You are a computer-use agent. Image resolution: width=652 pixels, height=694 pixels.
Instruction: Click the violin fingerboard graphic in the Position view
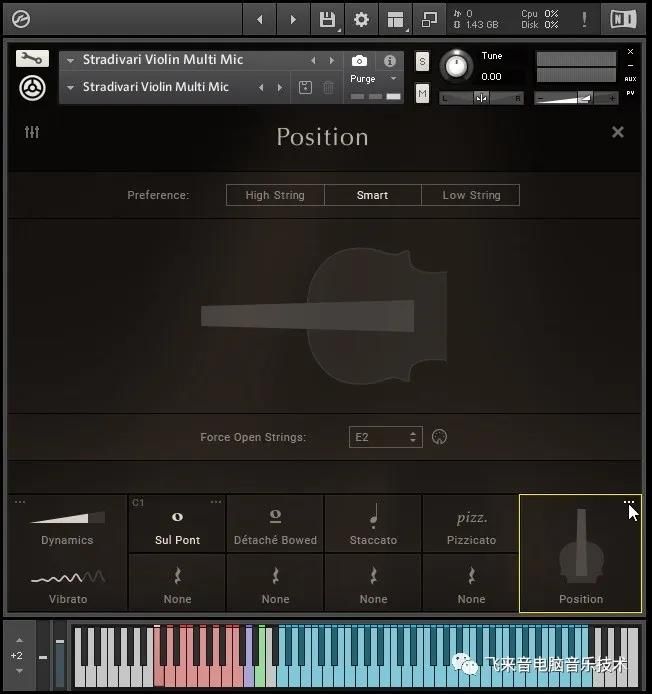click(308, 316)
